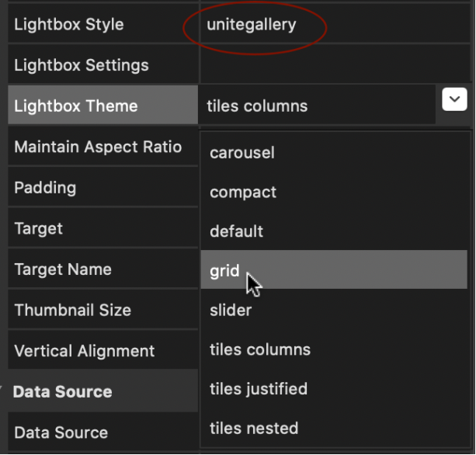Pick the default theme option
This screenshot has height=455, width=476.
[334, 231]
